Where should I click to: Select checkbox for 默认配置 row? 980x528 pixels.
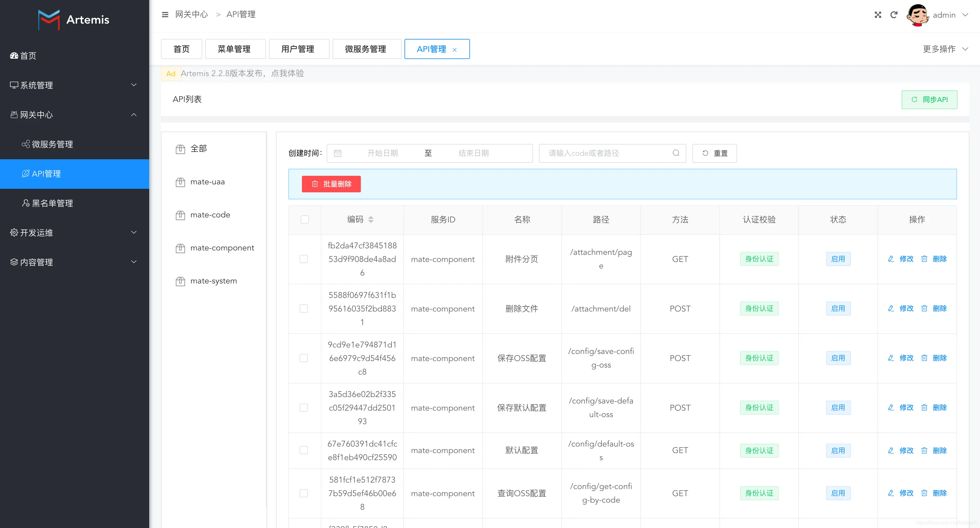click(x=303, y=450)
